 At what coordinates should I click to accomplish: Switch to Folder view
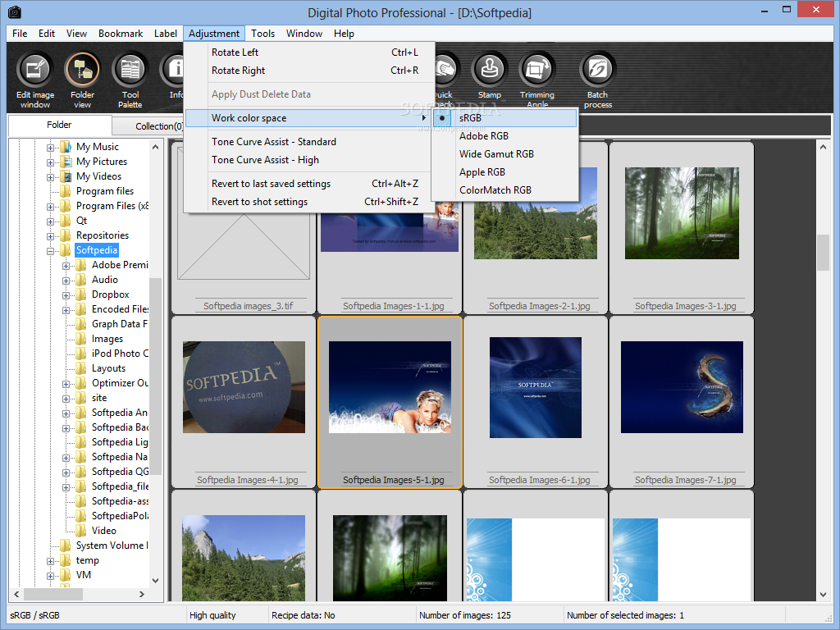[x=82, y=80]
